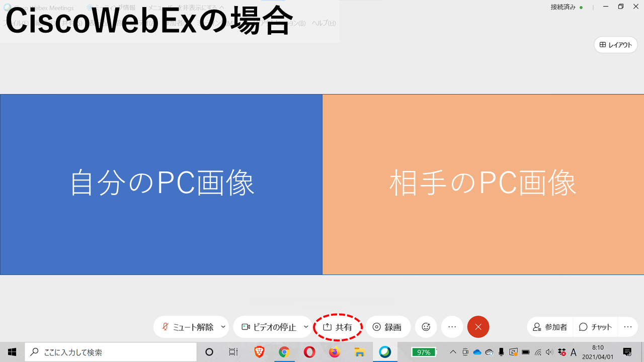The image size is (644, 362).
Task: Click the 97% battery indicator
Action: click(424, 352)
